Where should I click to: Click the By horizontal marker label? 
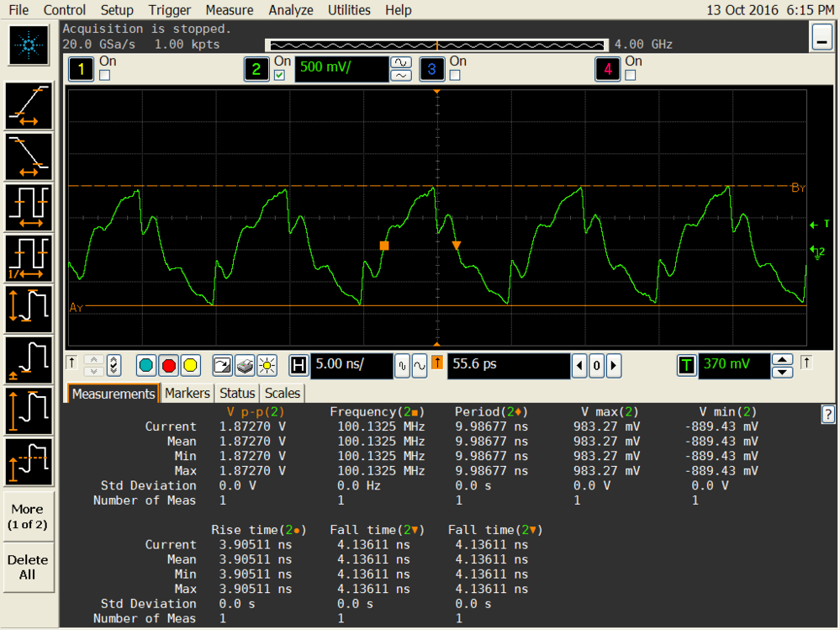[798, 188]
